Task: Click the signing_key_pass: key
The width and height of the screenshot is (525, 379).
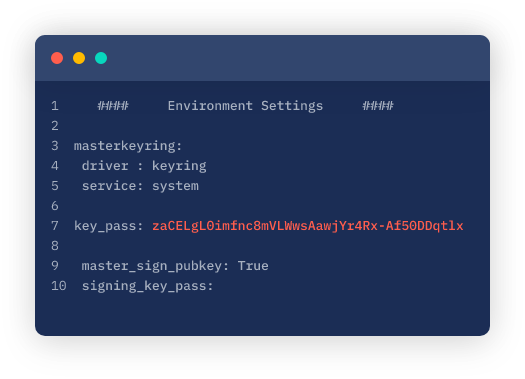Action: point(147,286)
